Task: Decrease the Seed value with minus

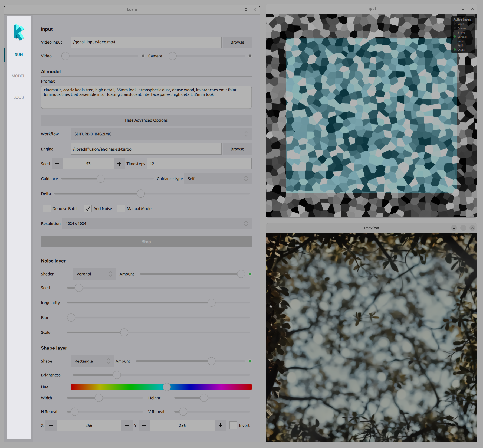Action: tap(57, 164)
